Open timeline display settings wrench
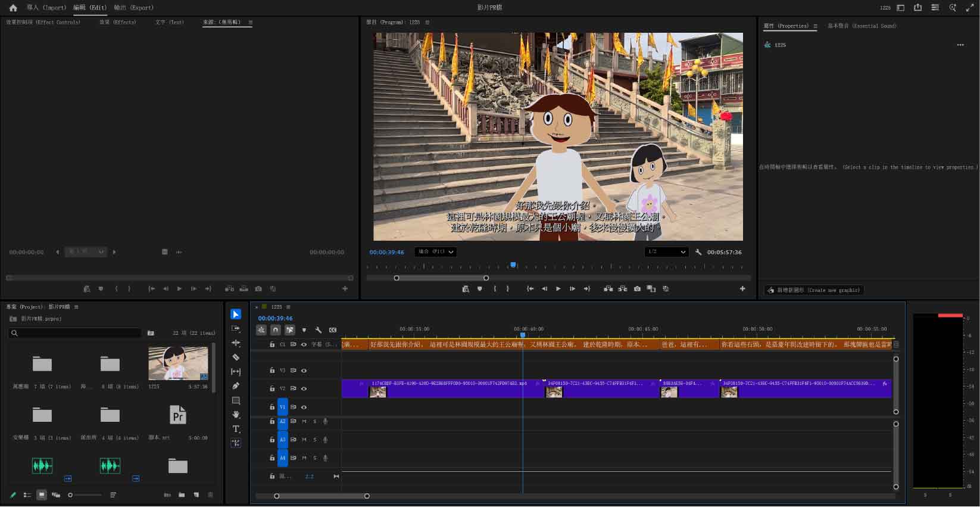 click(319, 329)
